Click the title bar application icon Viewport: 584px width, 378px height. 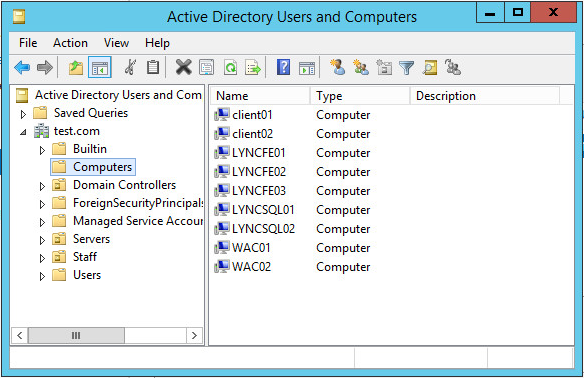pos(19,17)
